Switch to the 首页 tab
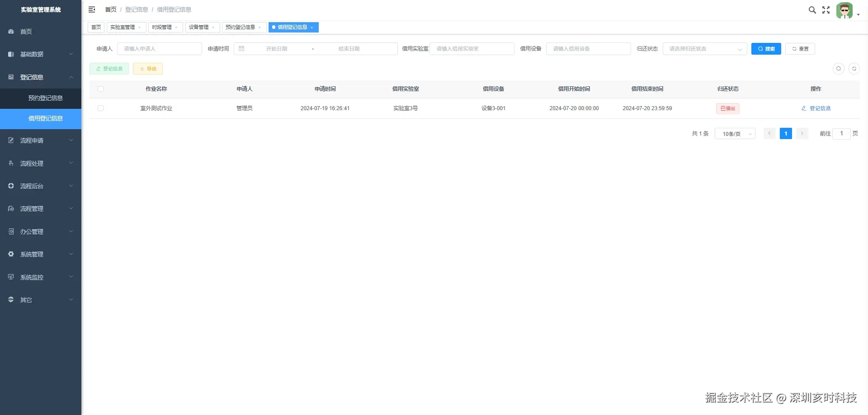The width and height of the screenshot is (868, 415). (x=96, y=28)
